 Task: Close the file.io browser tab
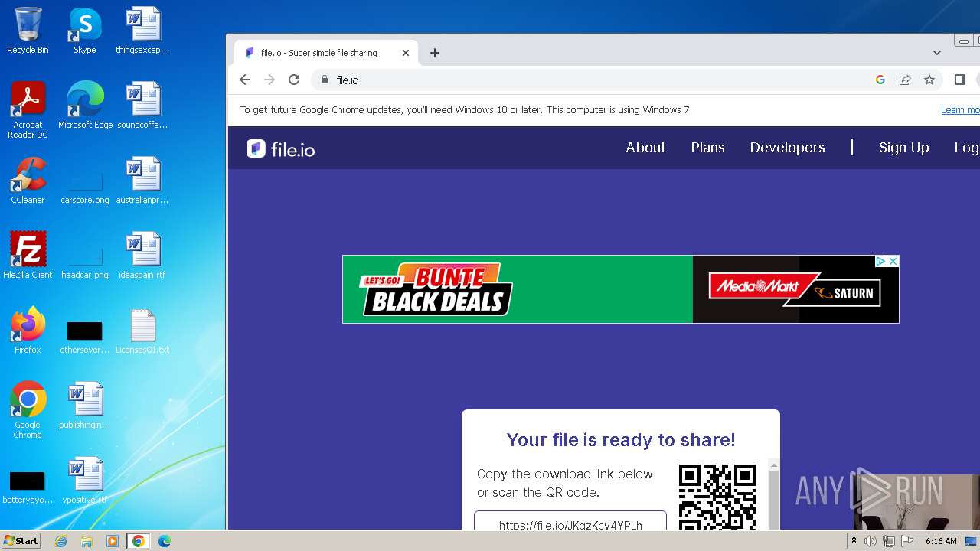(406, 53)
